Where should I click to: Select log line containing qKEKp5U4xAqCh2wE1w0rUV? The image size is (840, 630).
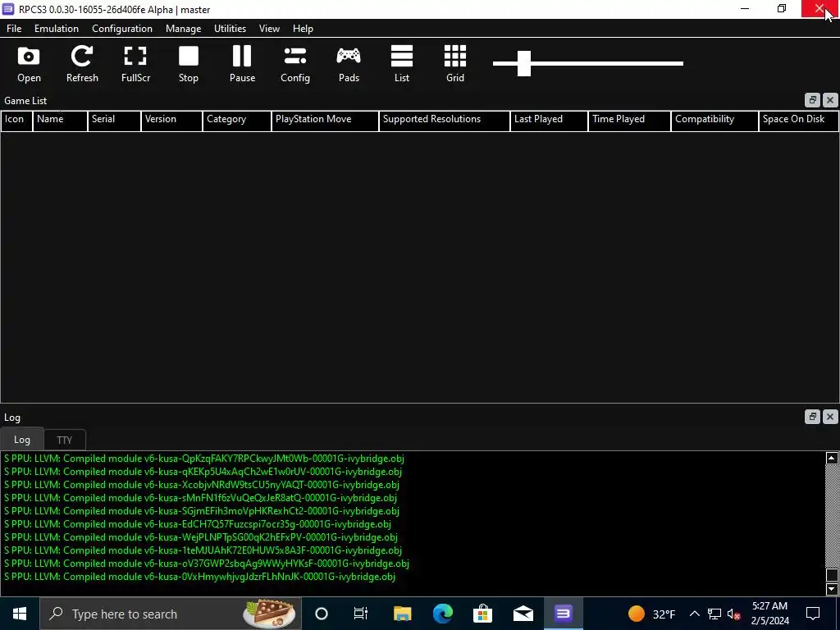203,472
